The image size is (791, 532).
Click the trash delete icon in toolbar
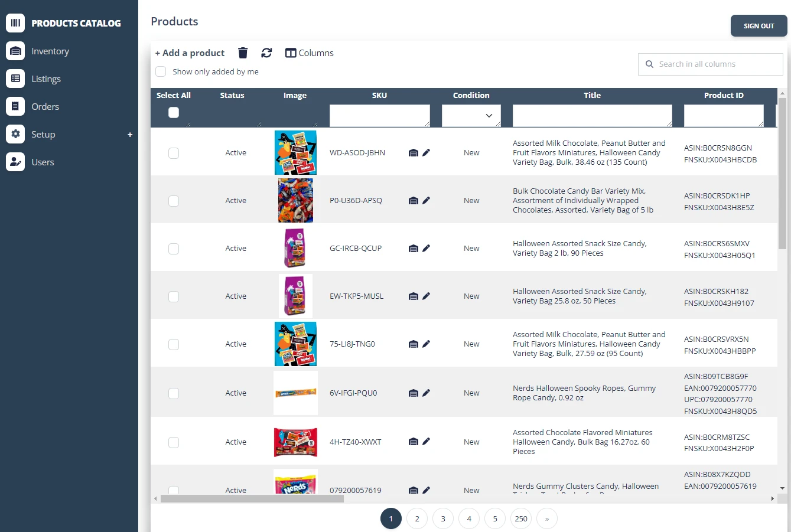point(243,53)
